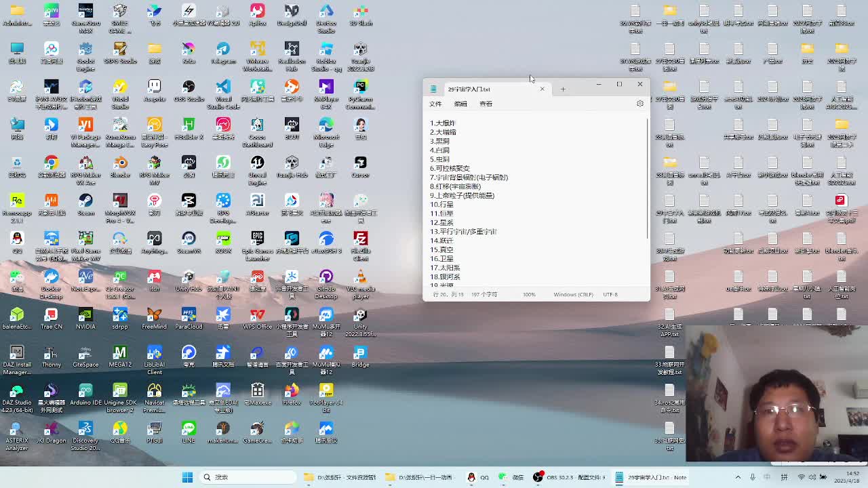The height and width of the screenshot is (488, 868).
Task: Open the 文件 menu in Notepad
Action: pyautogui.click(x=435, y=104)
